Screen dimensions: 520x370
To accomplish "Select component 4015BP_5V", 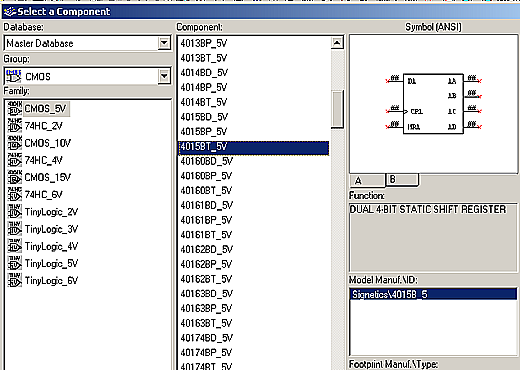I will (204, 132).
